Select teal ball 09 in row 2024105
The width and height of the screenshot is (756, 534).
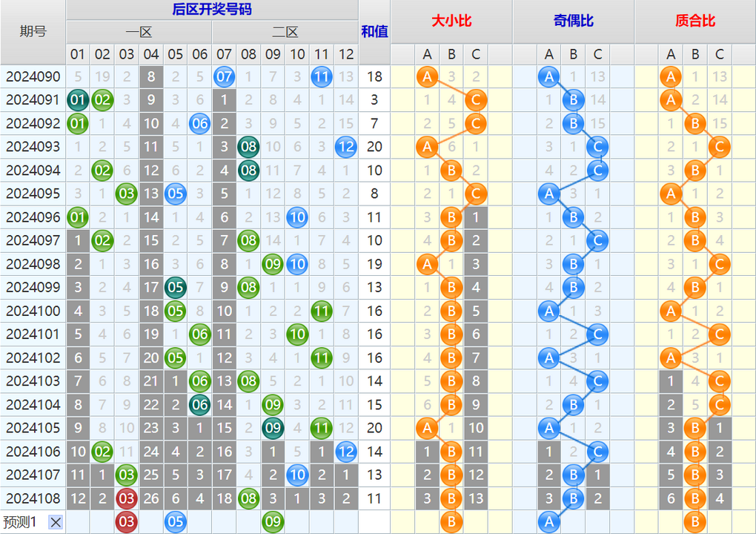tap(273, 428)
